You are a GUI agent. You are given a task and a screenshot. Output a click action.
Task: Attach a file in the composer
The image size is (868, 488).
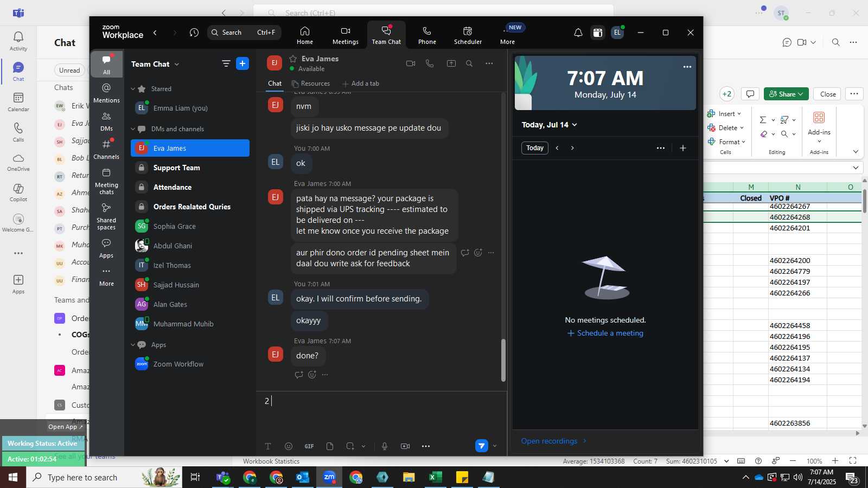pos(330,446)
